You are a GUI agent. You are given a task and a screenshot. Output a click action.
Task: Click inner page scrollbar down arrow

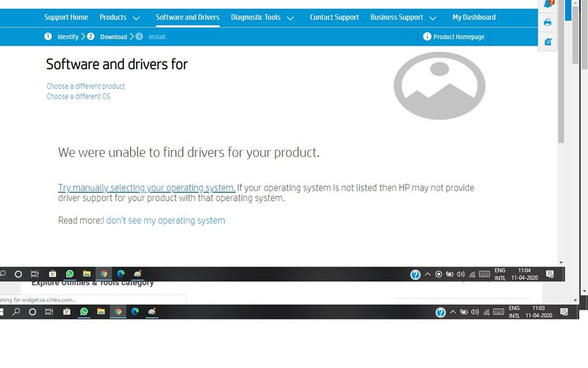coord(561,262)
